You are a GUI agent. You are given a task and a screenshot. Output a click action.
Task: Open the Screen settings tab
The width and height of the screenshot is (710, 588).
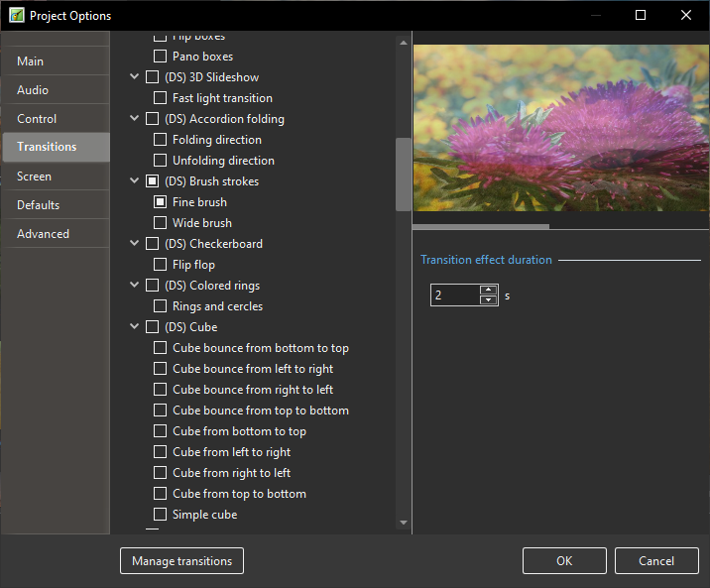(34, 176)
